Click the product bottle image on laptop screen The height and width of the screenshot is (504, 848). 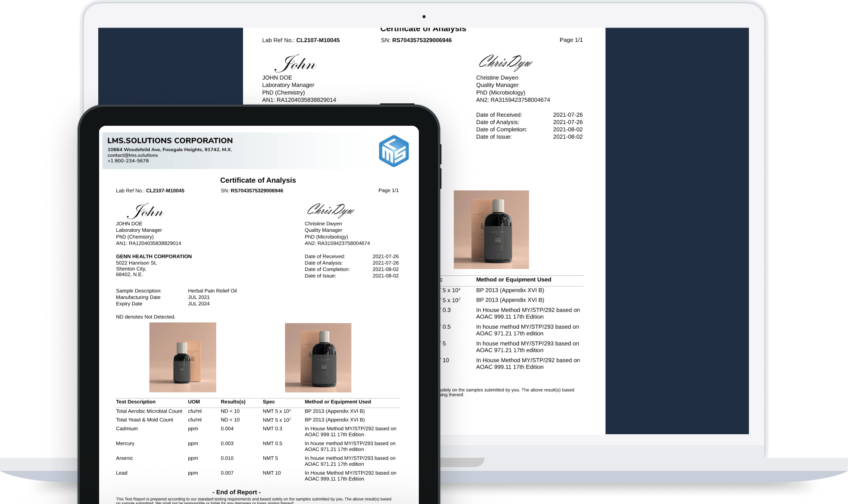[x=491, y=230]
